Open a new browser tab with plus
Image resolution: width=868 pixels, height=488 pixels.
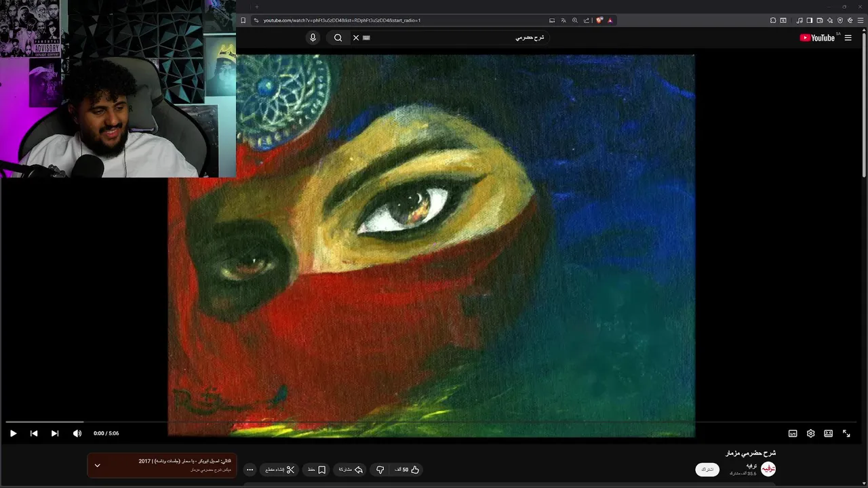tap(256, 7)
